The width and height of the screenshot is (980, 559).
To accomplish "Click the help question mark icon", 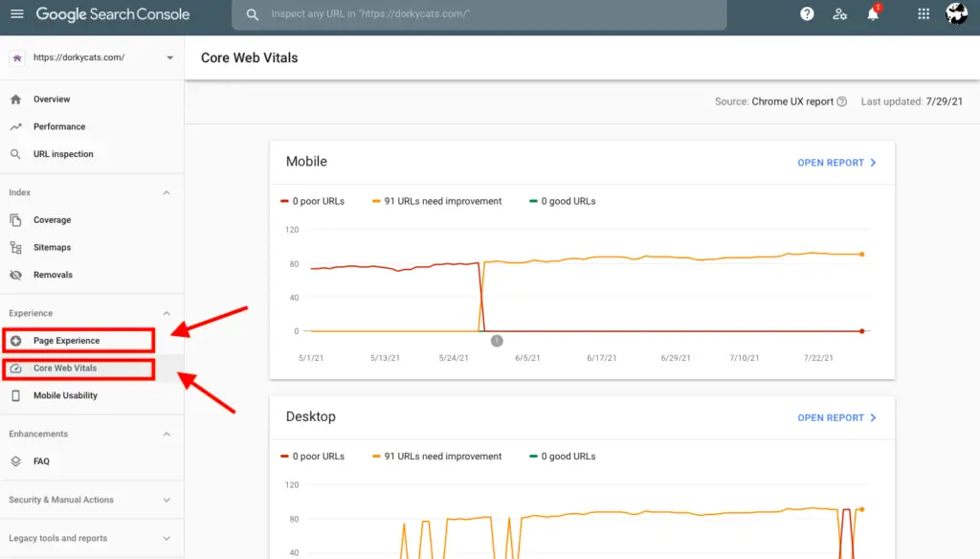I will [x=807, y=13].
